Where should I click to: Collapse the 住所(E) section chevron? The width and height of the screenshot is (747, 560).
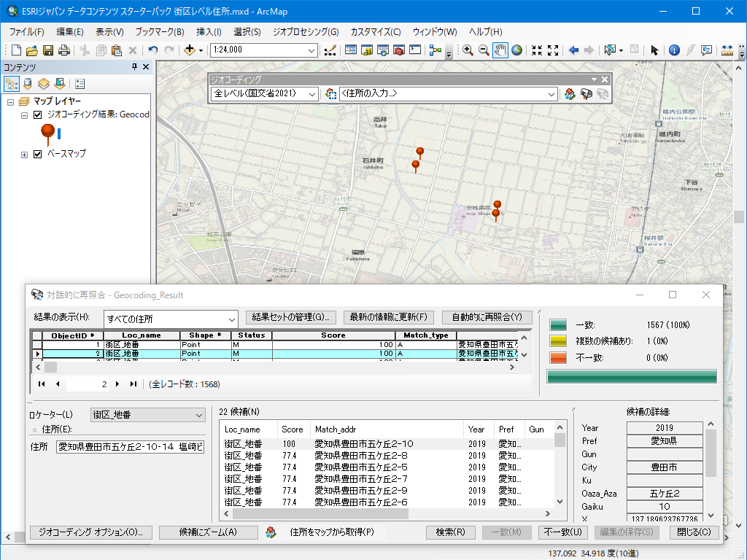pyautogui.click(x=34, y=429)
